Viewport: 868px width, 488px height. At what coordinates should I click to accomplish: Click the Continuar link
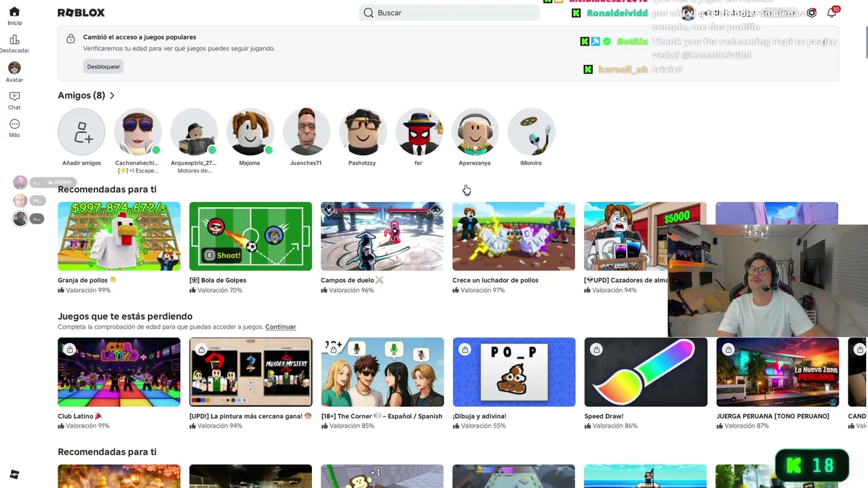pos(281,327)
